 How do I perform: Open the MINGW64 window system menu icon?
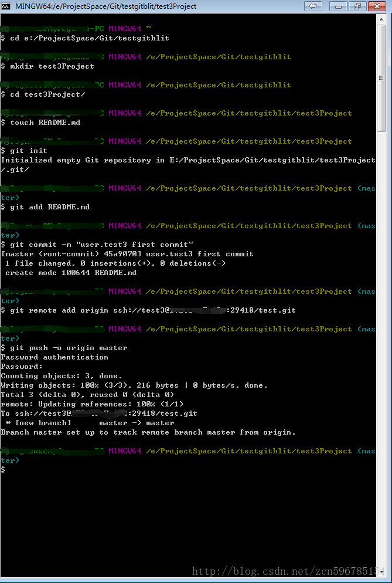pyautogui.click(x=6, y=6)
